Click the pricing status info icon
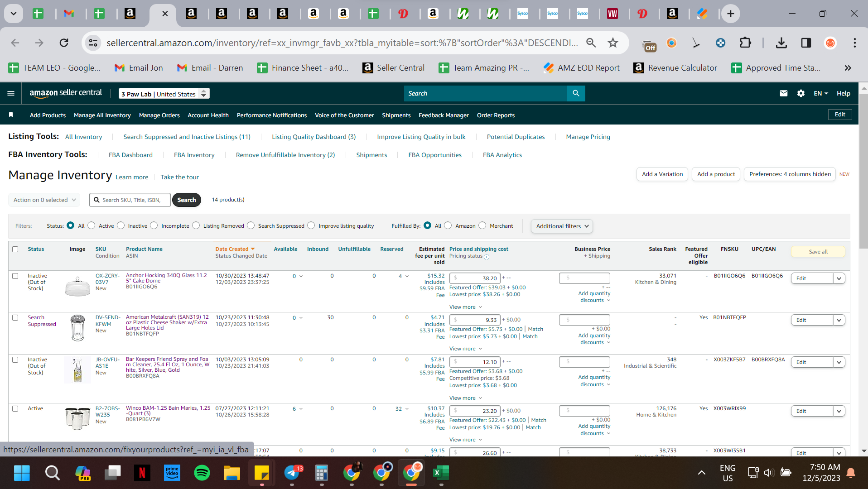This screenshot has width=868, height=489. pos(487,257)
